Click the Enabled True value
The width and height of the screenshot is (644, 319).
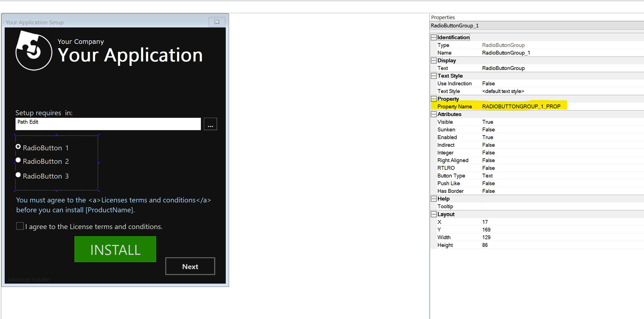(487, 137)
